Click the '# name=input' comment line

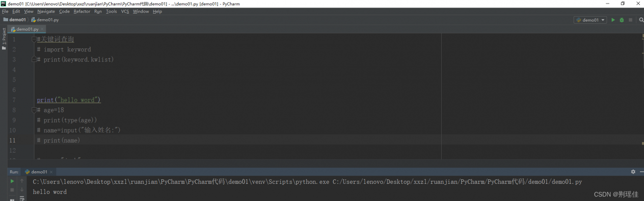79,130
